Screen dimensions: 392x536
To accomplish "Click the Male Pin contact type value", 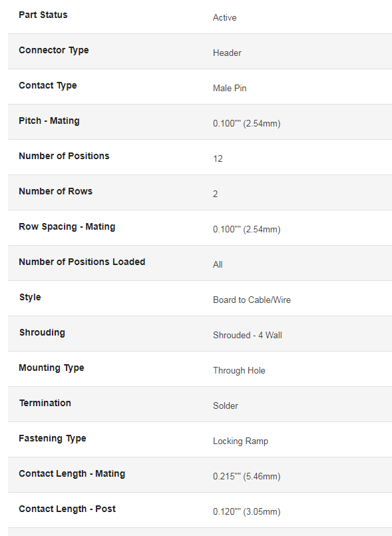I will coord(230,88).
